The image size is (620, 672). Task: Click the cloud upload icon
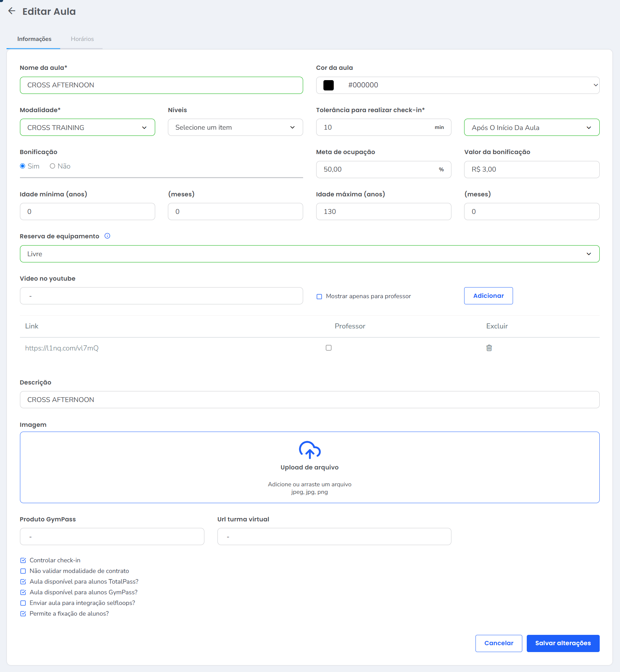pos(310,450)
